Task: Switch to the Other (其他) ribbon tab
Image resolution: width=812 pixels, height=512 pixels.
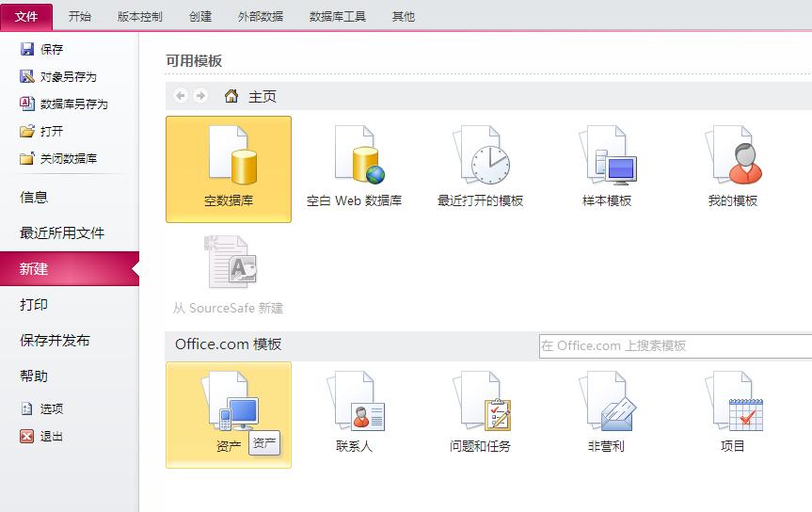Action: pos(404,17)
